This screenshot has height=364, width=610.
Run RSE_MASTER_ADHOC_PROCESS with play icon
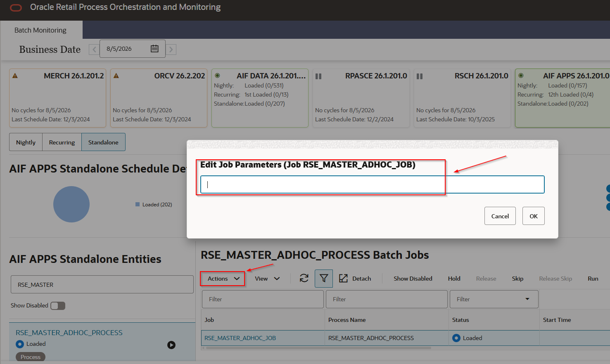(171, 345)
